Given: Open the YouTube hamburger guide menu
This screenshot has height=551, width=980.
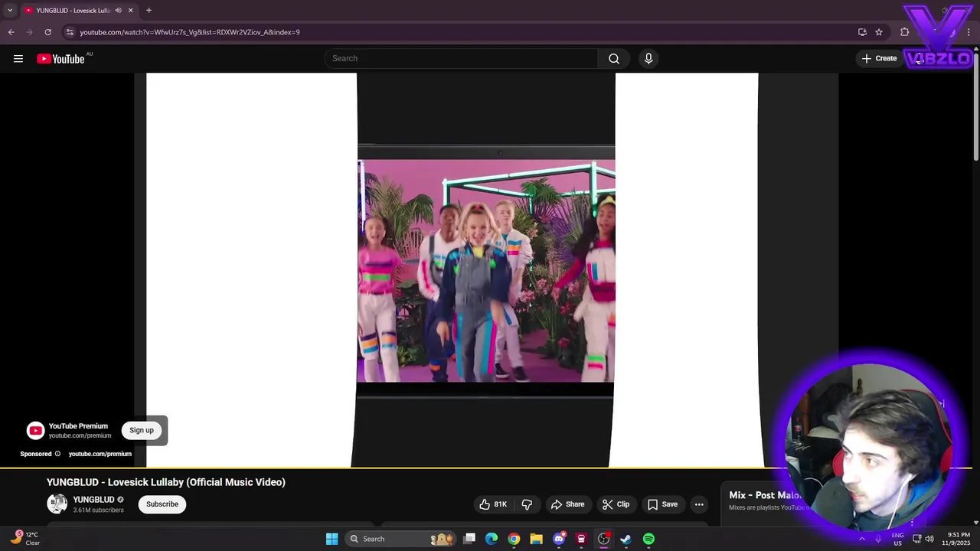Looking at the screenshot, I should (x=18, y=59).
